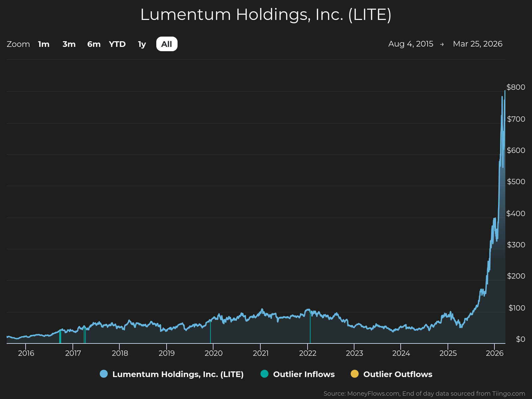Select the 3m zoom range

coord(69,44)
